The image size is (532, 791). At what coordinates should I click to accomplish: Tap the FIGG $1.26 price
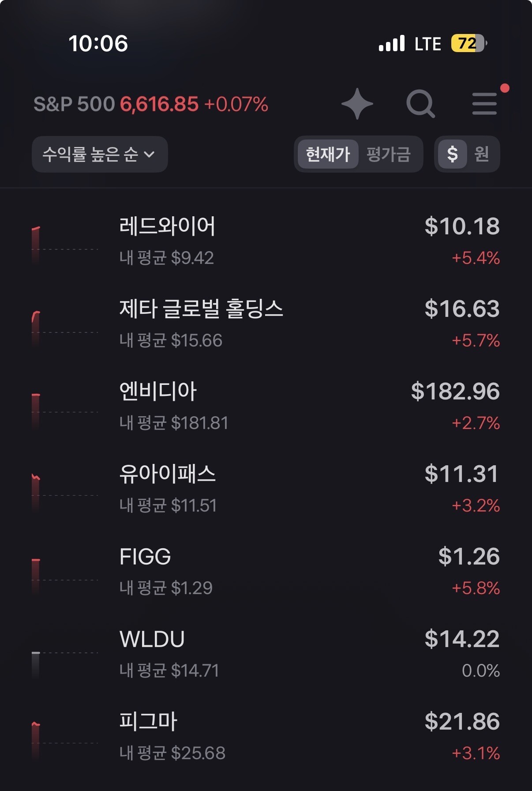468,557
